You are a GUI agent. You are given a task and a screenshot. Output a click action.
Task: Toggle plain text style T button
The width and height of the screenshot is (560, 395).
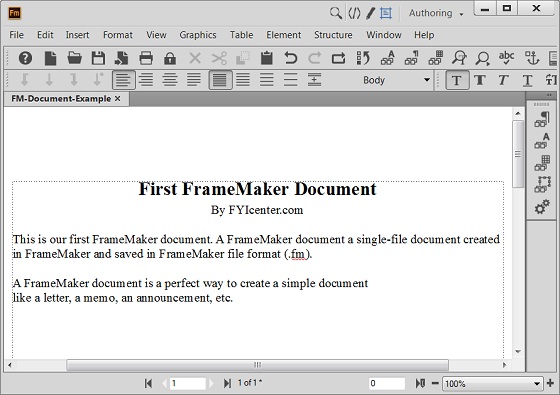tap(457, 80)
